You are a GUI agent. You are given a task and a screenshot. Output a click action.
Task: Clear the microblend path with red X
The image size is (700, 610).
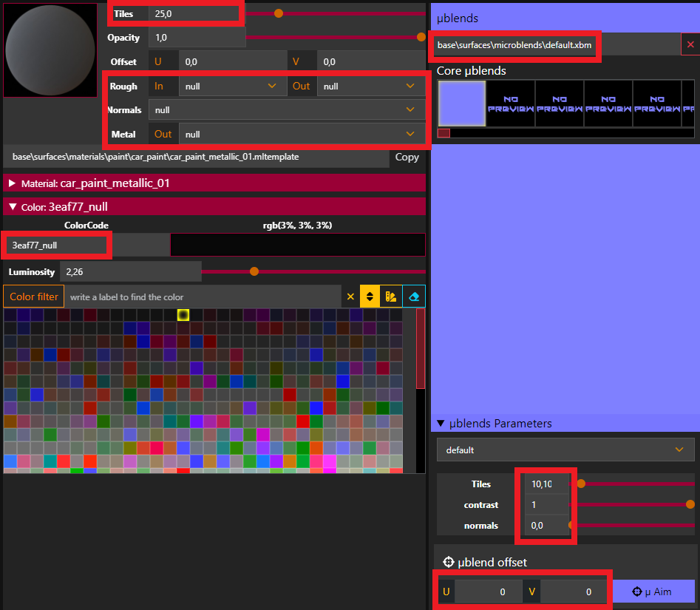tap(690, 45)
